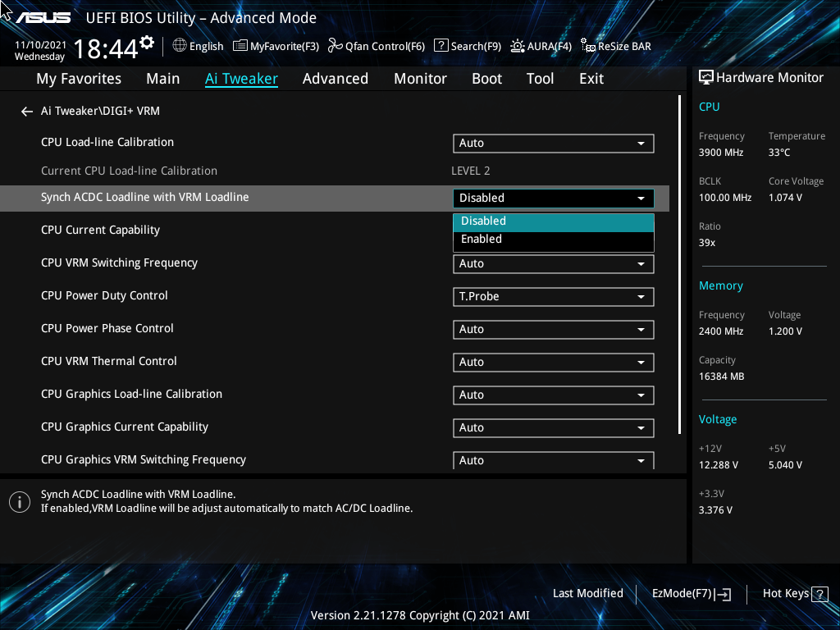The image size is (840, 630).
Task: Click the settings list scrollbar
Action: click(x=680, y=265)
